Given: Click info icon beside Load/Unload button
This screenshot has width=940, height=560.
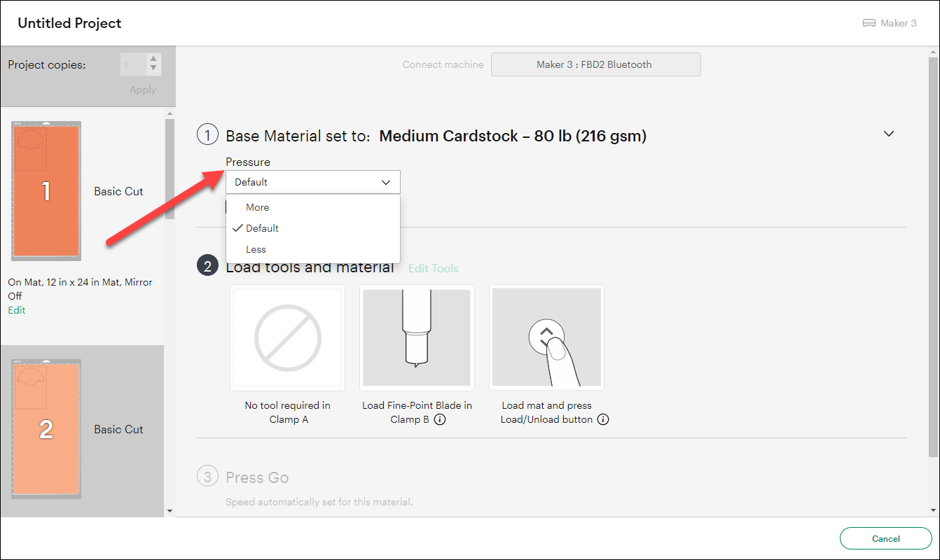Looking at the screenshot, I should pyautogui.click(x=603, y=420).
